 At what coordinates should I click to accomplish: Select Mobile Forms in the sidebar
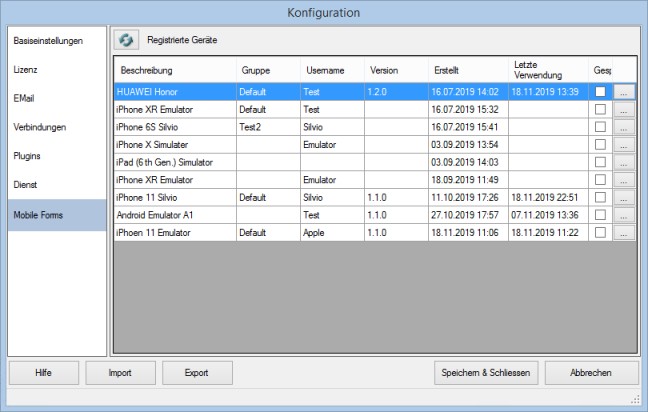click(x=57, y=215)
